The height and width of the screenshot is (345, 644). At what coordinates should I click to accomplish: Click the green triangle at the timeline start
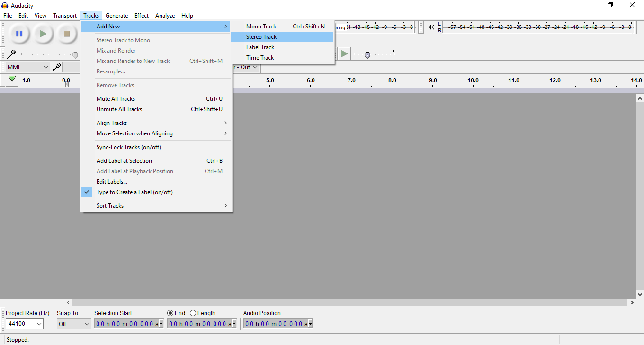click(x=12, y=80)
